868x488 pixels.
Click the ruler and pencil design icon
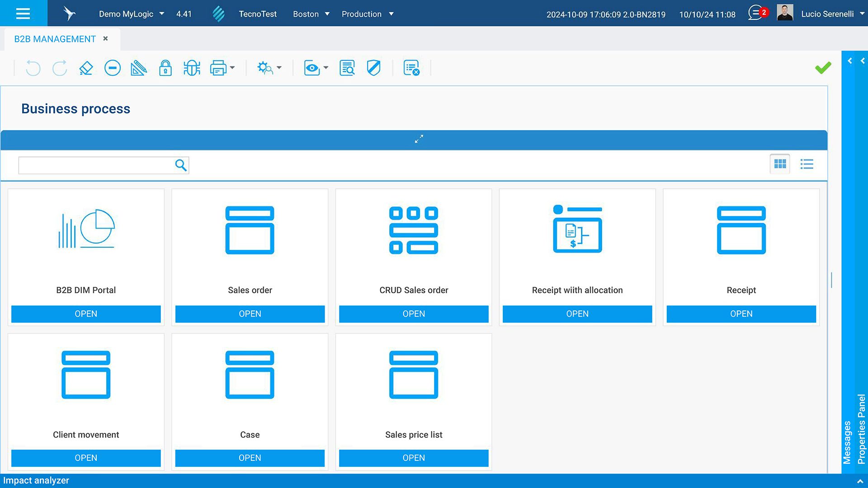point(139,68)
